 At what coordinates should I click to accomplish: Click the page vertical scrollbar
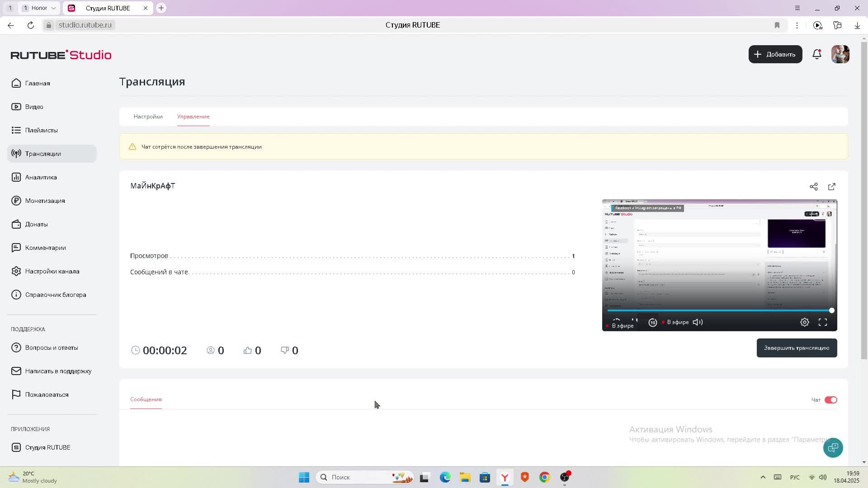coord(864,201)
